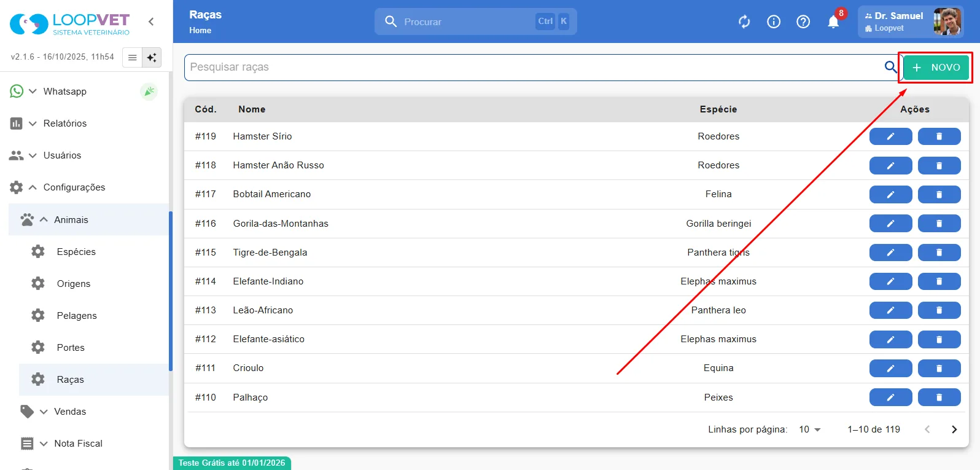The height and width of the screenshot is (470, 980).
Task: Open the help question mark icon
Action: 803,22
